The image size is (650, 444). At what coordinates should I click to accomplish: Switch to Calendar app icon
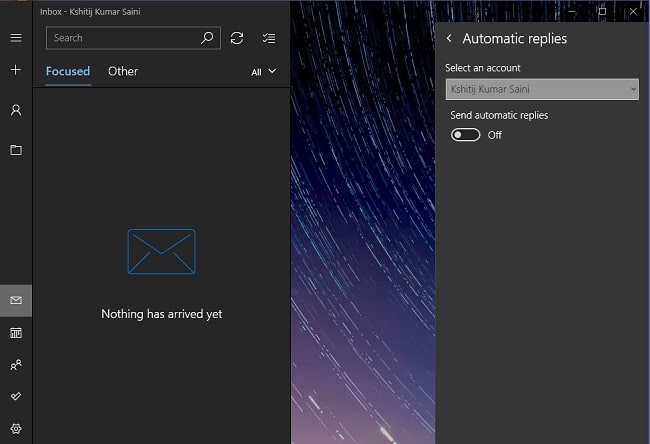[16, 332]
